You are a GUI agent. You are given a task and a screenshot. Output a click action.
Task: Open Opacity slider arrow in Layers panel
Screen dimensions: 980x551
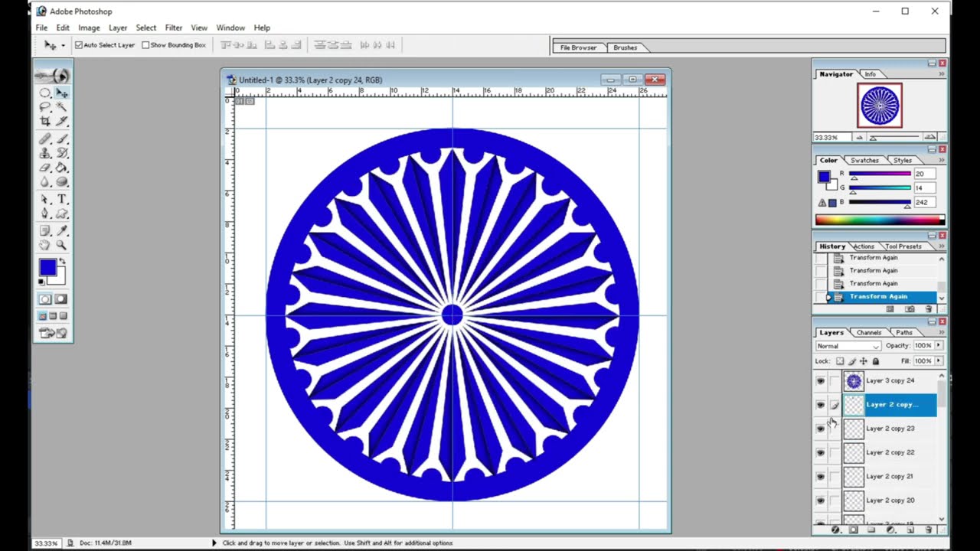click(939, 346)
